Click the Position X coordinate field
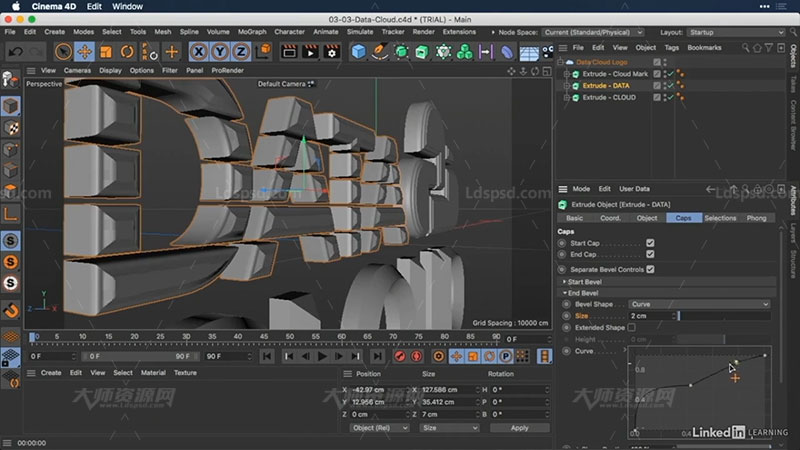This screenshot has height=450, width=800. tap(379, 389)
